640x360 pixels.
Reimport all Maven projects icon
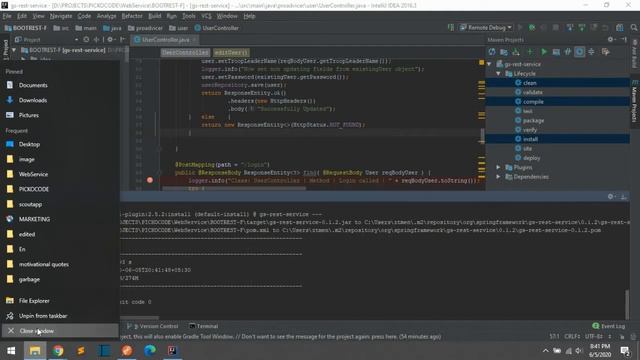(x=492, y=52)
